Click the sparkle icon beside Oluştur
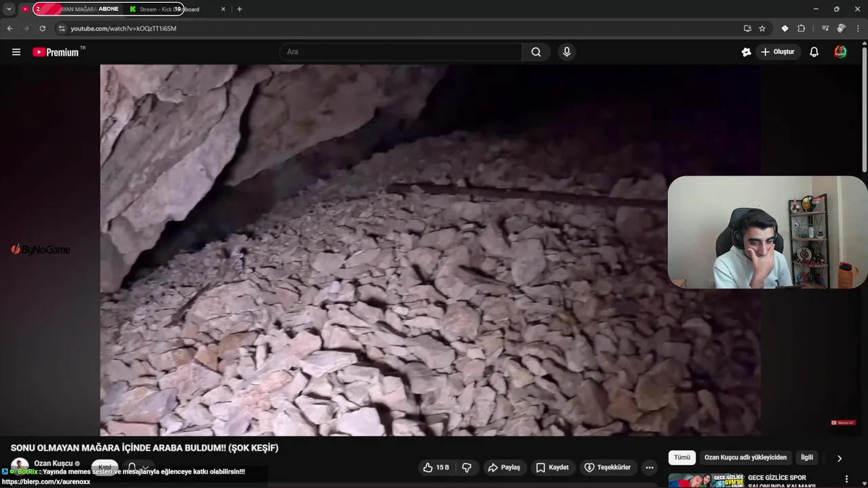 746,52
